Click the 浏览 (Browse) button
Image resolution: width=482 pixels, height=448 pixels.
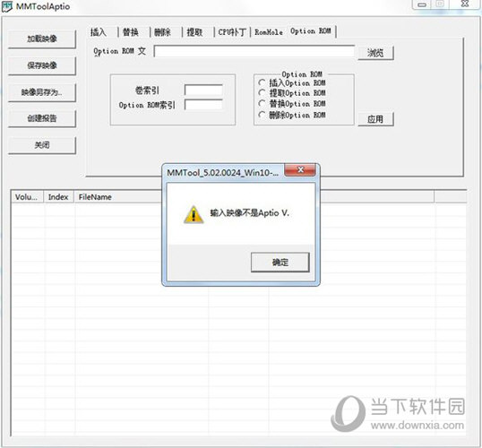pos(375,53)
